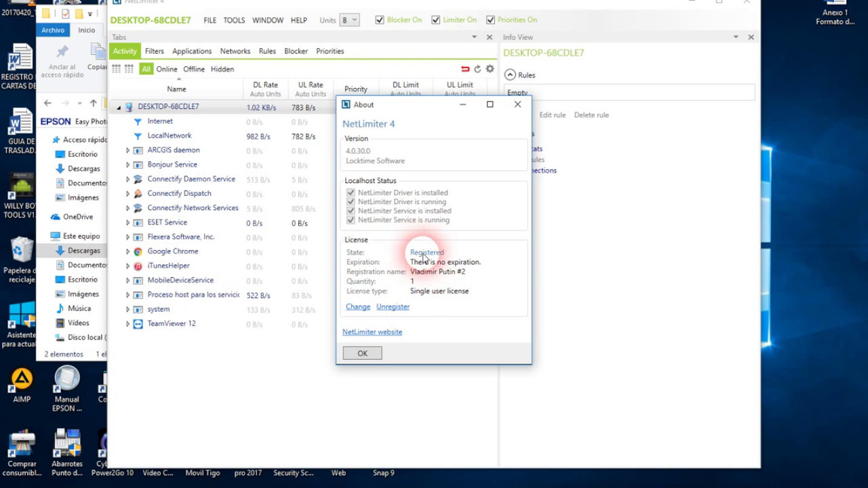
Task: Toggle the Blocker On checkbox
Action: coord(380,20)
